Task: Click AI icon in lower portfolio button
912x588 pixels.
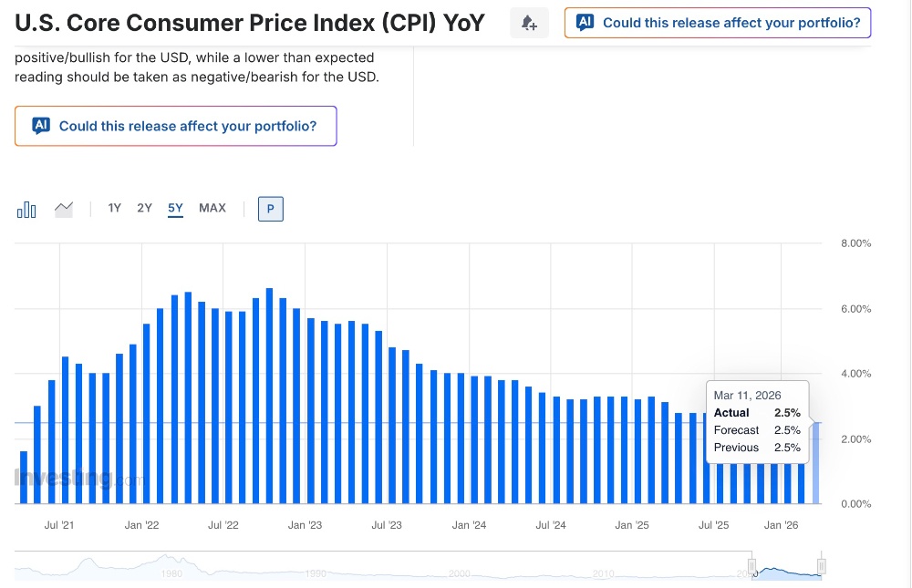Action: point(41,126)
